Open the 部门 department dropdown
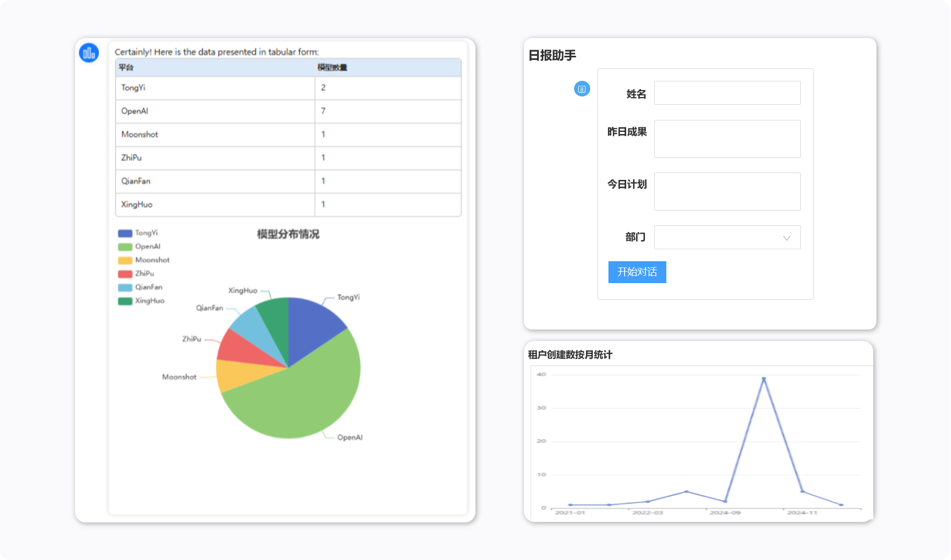Image resolution: width=951 pixels, height=560 pixels. [727, 237]
